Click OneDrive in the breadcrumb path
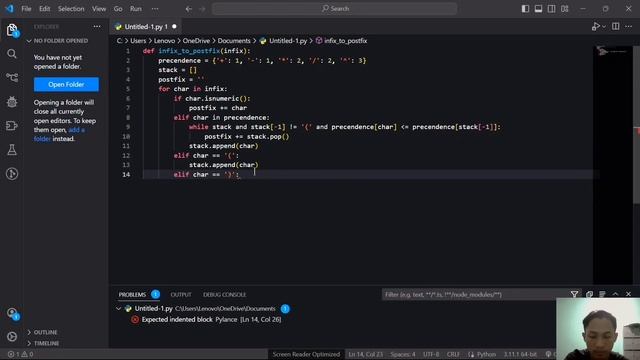 tap(196, 41)
